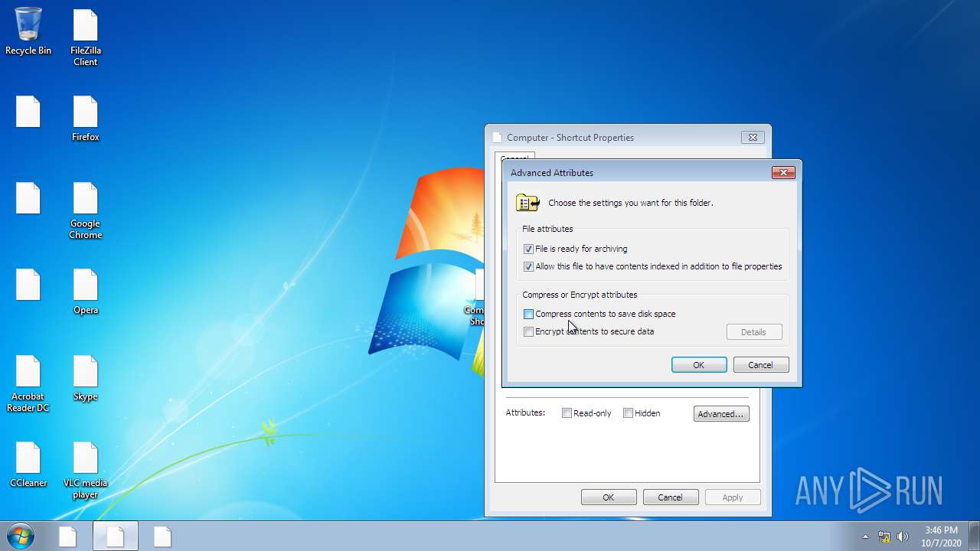This screenshot has width=980, height=551.
Task: Toggle the Read-only attribute checkbox
Action: coord(567,413)
